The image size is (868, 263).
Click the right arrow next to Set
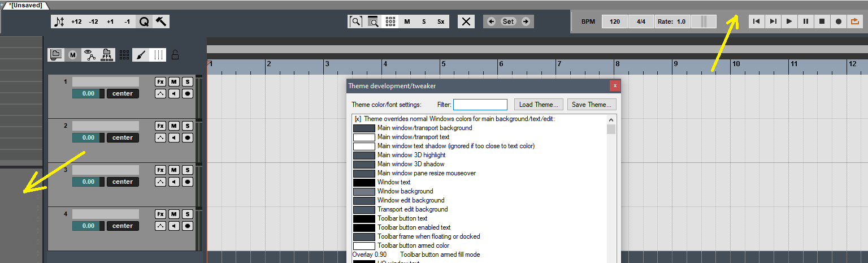click(526, 21)
